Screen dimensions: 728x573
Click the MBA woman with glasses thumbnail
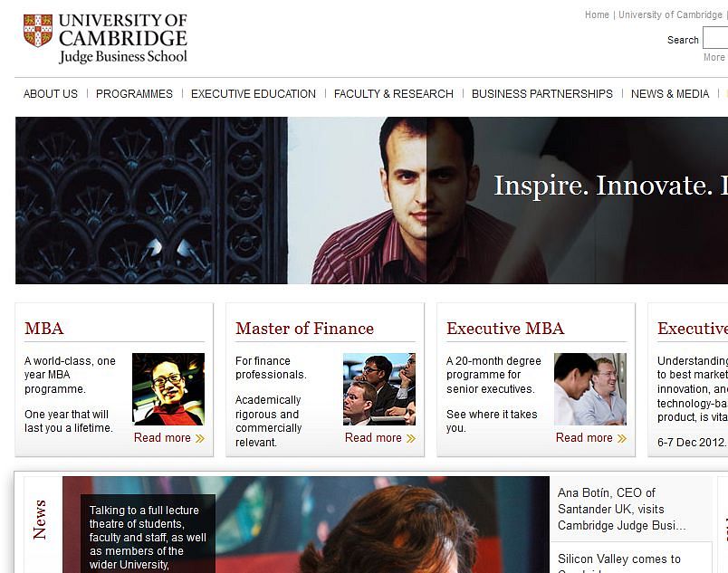point(168,389)
